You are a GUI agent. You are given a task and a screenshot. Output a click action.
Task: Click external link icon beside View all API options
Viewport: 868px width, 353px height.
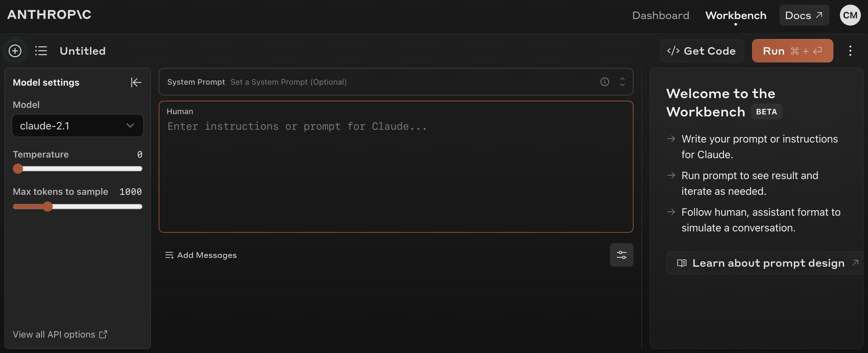tap(103, 334)
